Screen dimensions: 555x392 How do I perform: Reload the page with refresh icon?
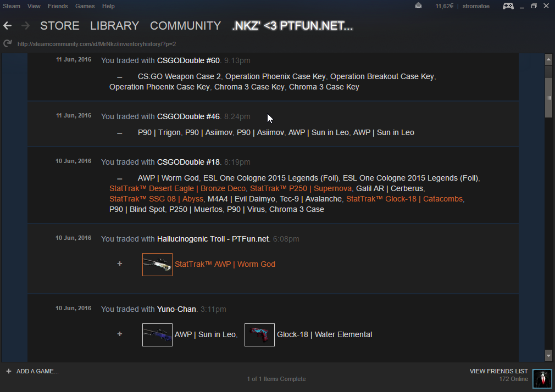(x=7, y=43)
